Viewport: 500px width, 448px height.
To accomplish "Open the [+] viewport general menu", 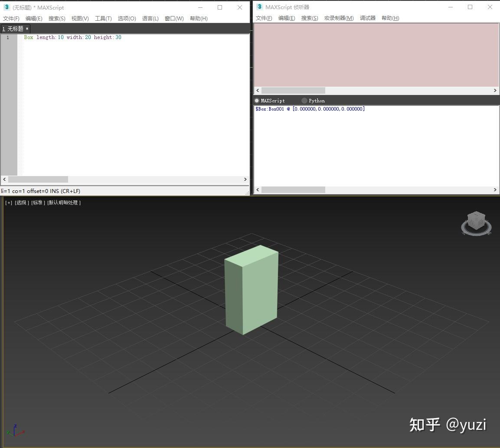I will tap(9, 202).
